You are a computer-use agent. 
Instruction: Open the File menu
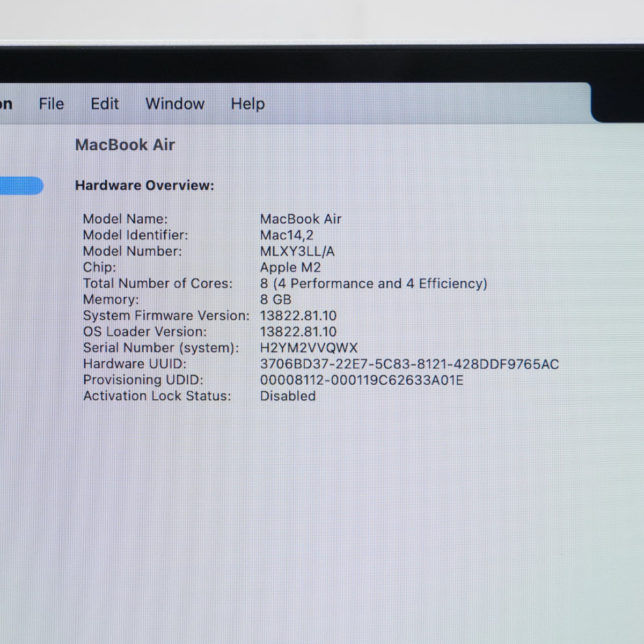pyautogui.click(x=52, y=104)
